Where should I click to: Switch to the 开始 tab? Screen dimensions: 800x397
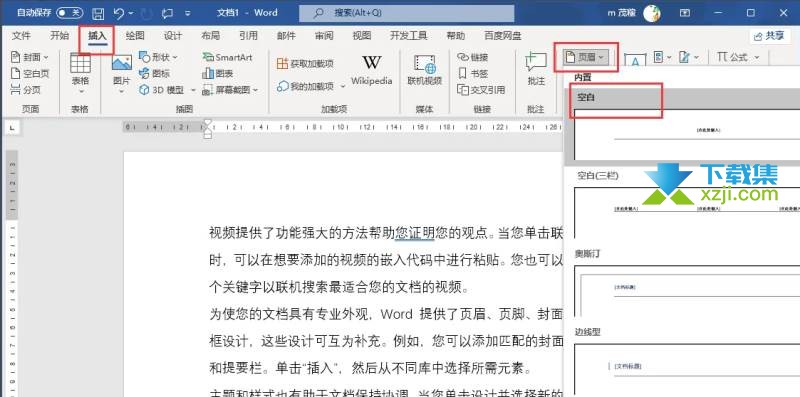click(59, 36)
